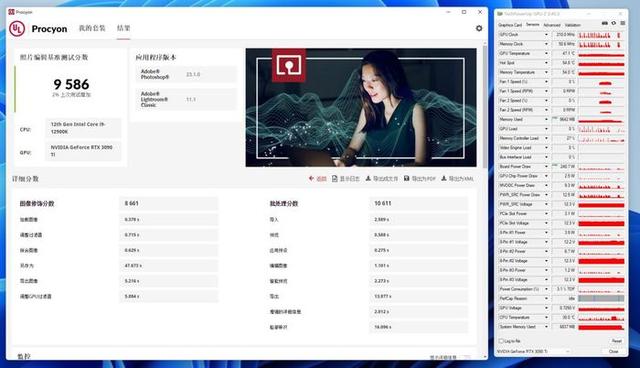
Task: Open Memory Used sensor dropdown
Action: pos(546,120)
